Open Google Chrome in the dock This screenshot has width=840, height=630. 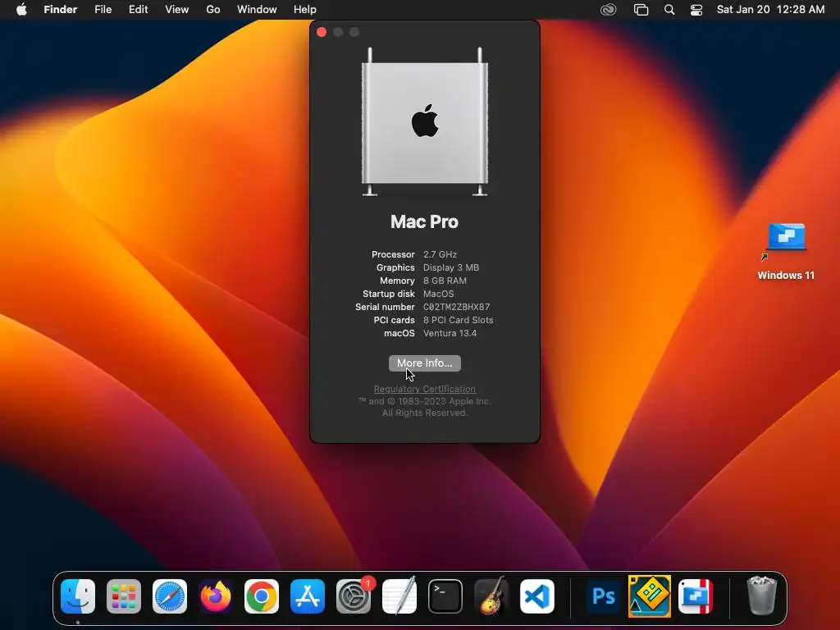pyautogui.click(x=262, y=596)
